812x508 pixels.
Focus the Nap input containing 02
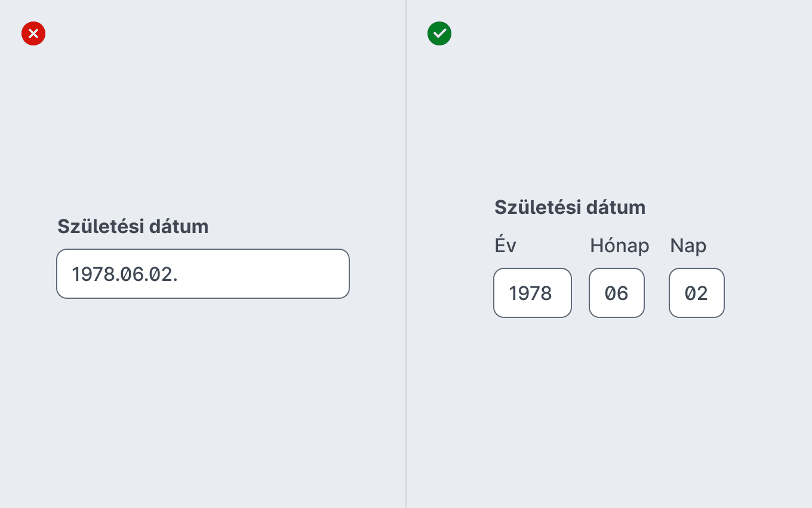click(697, 293)
